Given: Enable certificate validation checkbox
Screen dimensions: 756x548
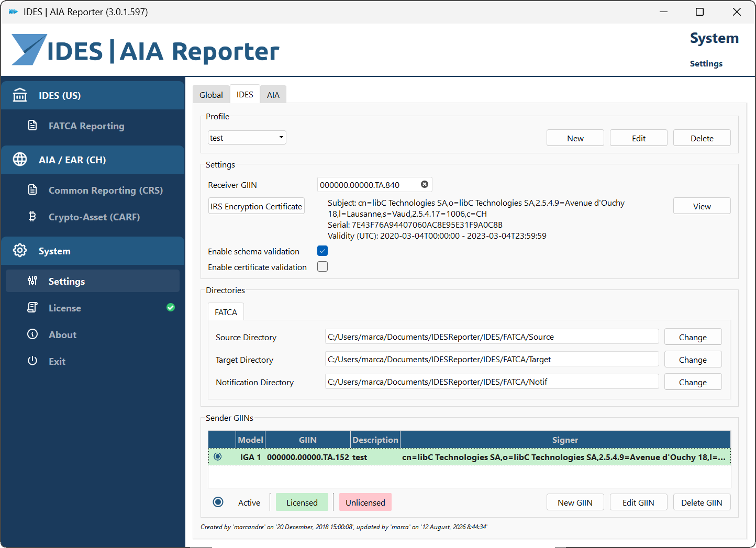Looking at the screenshot, I should 323,267.
